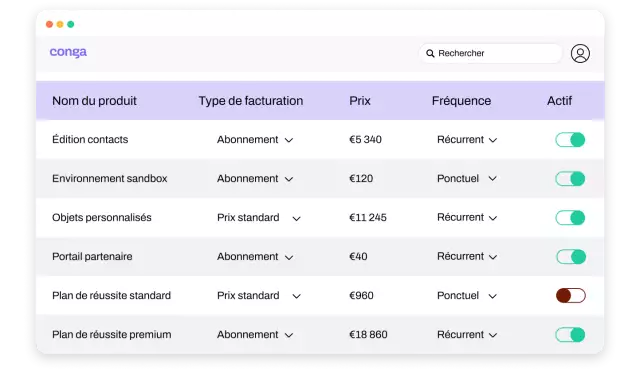Toggle Actif switch for Environnement sandbox
Screen dimensions: 640x371
pyautogui.click(x=570, y=179)
